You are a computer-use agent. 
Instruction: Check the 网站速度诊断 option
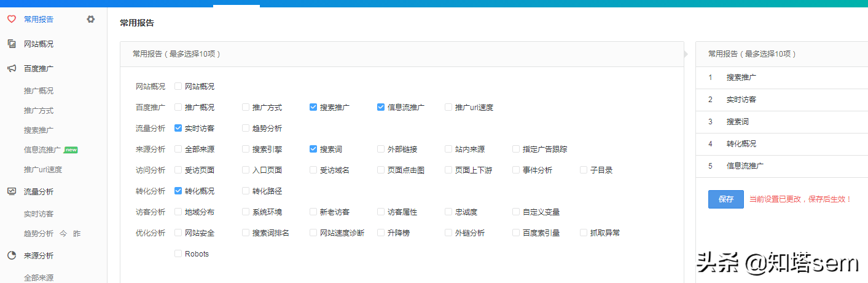tap(313, 233)
